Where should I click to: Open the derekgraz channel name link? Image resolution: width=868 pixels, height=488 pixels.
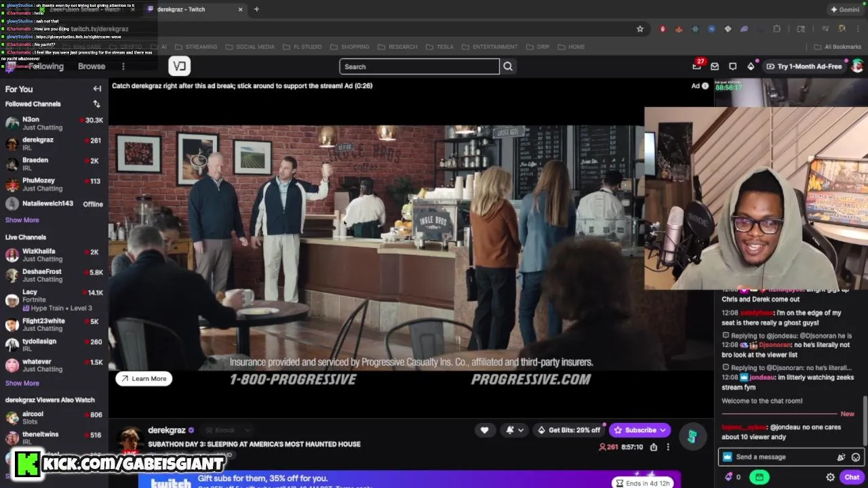(x=167, y=430)
